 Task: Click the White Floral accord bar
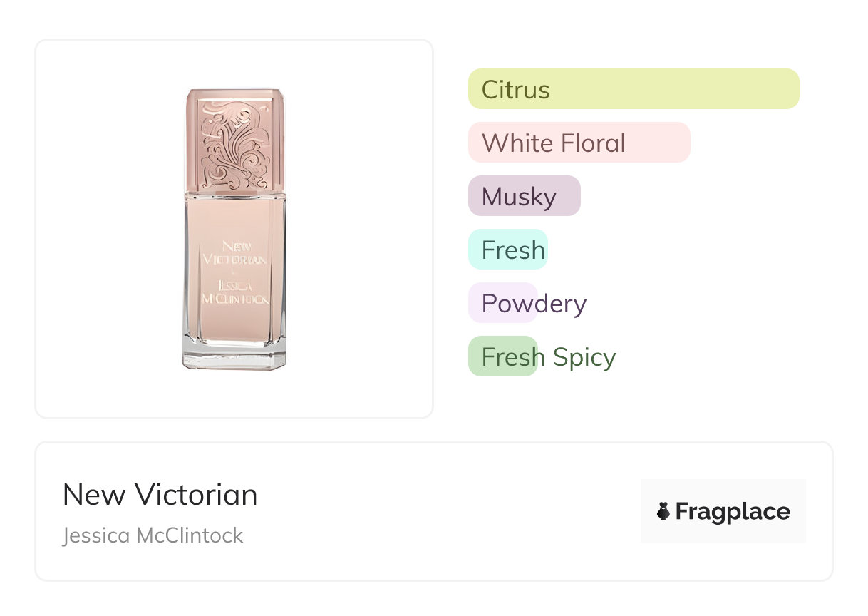point(579,143)
